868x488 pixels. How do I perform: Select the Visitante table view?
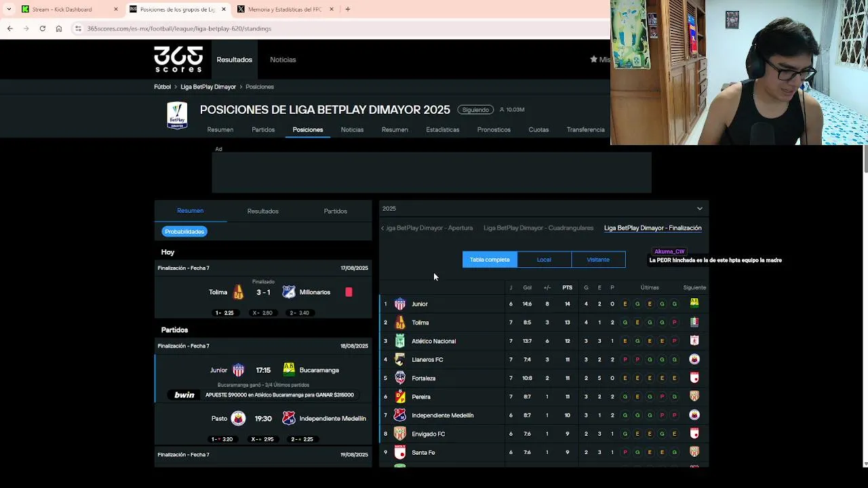click(x=598, y=260)
